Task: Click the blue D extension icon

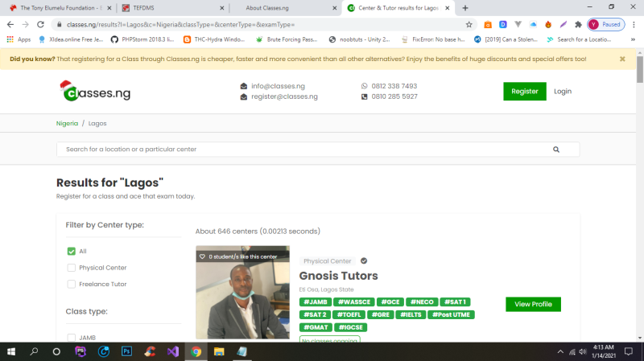Action: click(502, 25)
